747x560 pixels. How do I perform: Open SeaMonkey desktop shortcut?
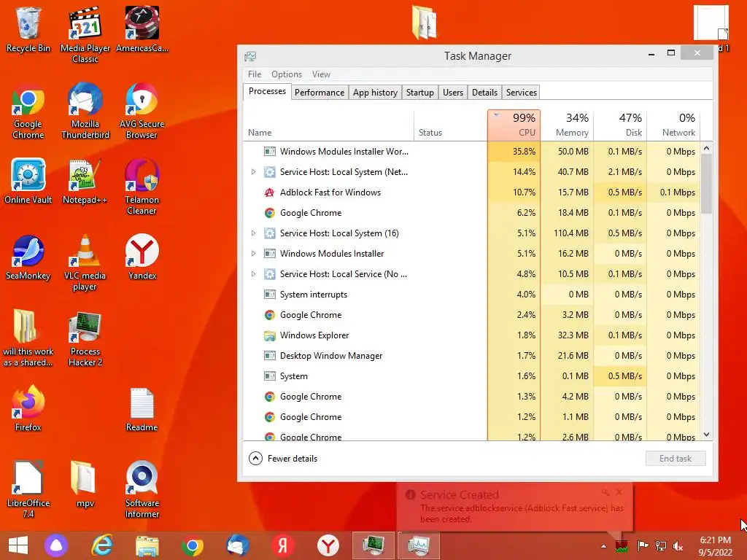(x=28, y=257)
